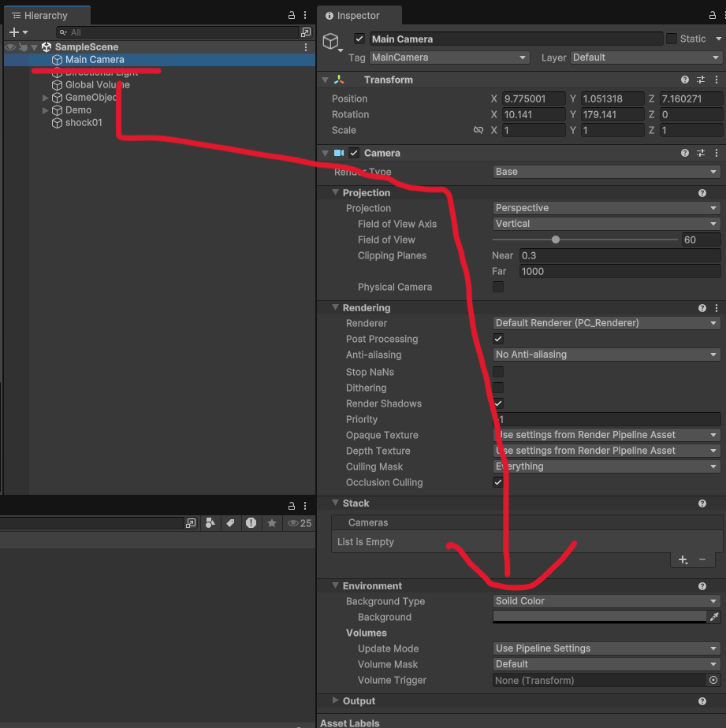Screen dimensions: 726x728
Task: Select Global Volume in the Hierarchy
Action: [x=97, y=85]
